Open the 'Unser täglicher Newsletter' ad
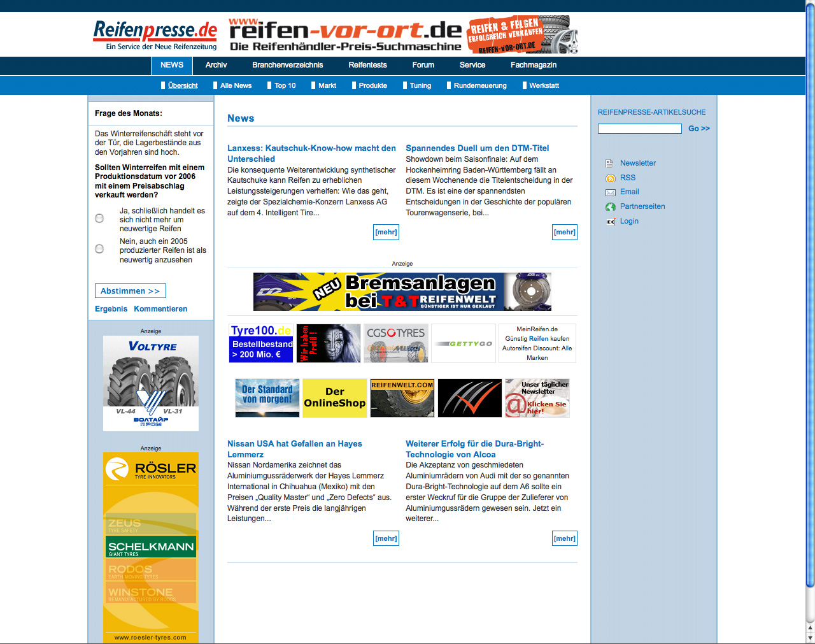The height and width of the screenshot is (644, 815). click(x=537, y=398)
